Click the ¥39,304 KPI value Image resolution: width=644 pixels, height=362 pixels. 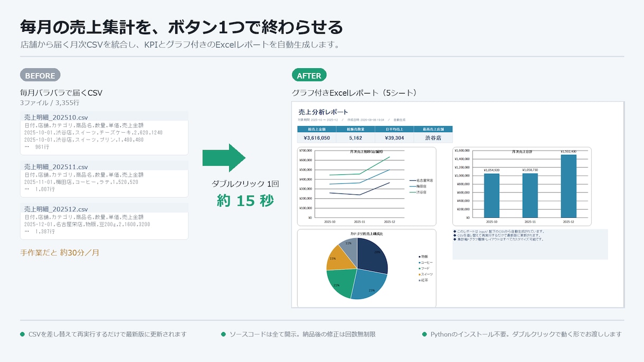click(394, 137)
